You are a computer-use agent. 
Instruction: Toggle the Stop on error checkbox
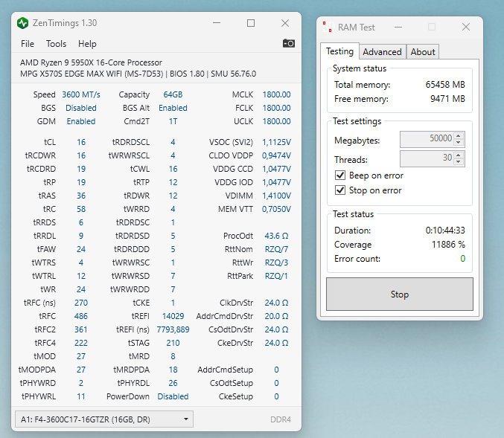pyautogui.click(x=340, y=190)
